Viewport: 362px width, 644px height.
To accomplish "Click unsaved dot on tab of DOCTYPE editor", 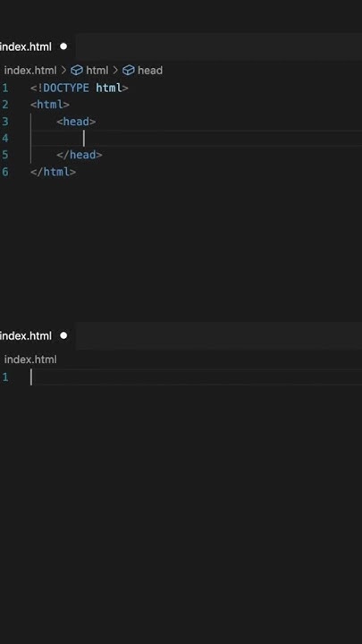I will [63, 47].
